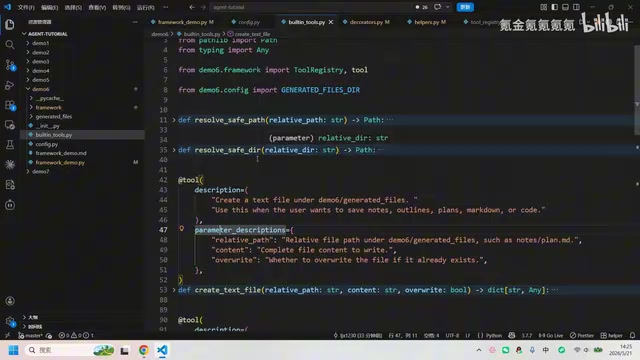Open the Accounts menu in activity bar

pos(10,301)
